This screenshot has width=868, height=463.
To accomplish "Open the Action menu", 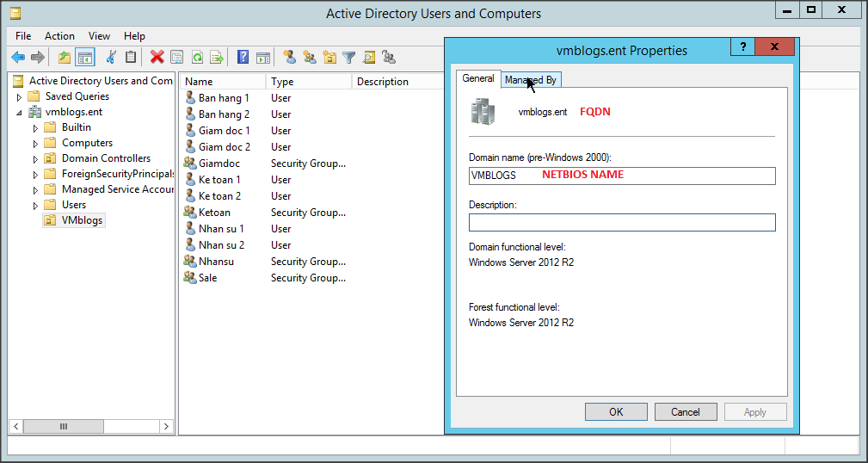I will coord(59,36).
